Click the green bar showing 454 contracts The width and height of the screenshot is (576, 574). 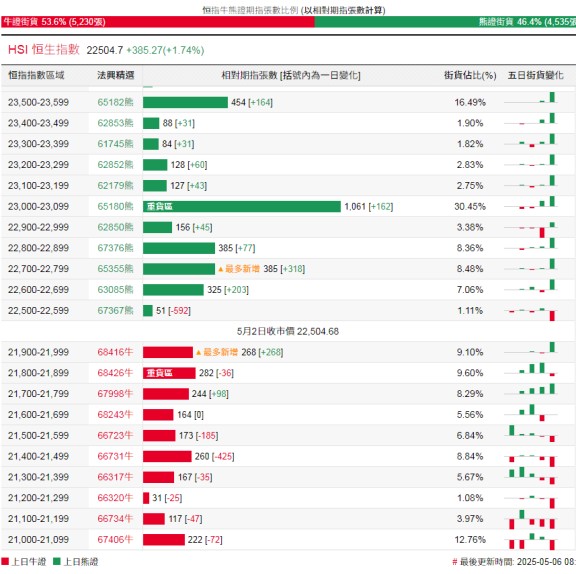[186, 102]
